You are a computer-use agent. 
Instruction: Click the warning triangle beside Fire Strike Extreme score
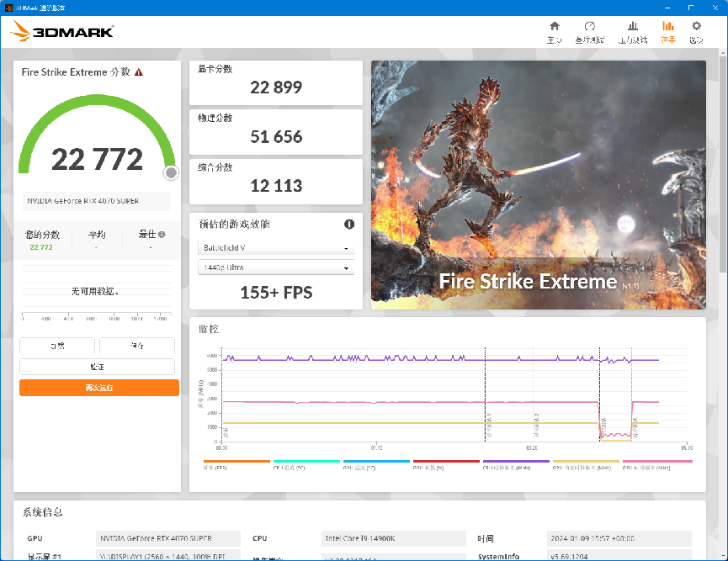(139, 72)
